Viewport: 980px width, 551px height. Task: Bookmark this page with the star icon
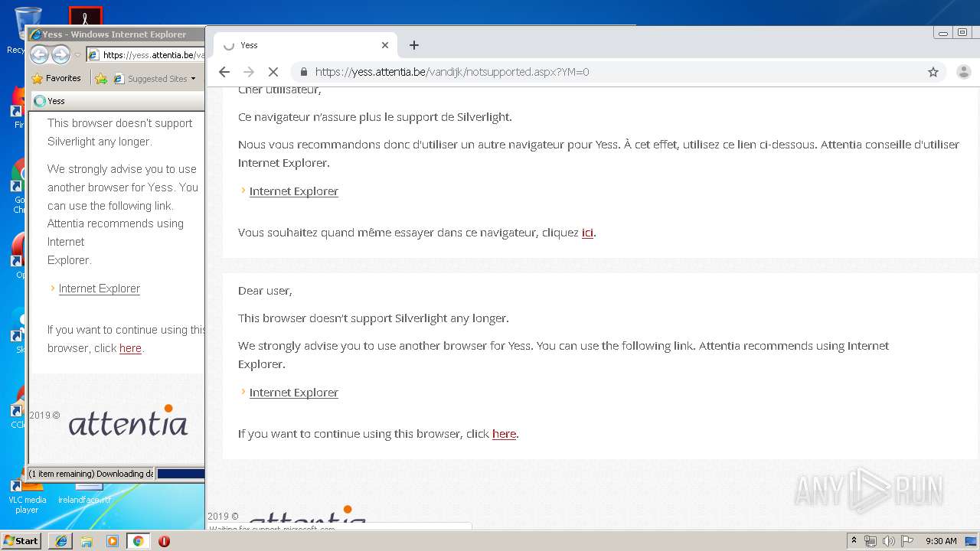(933, 72)
